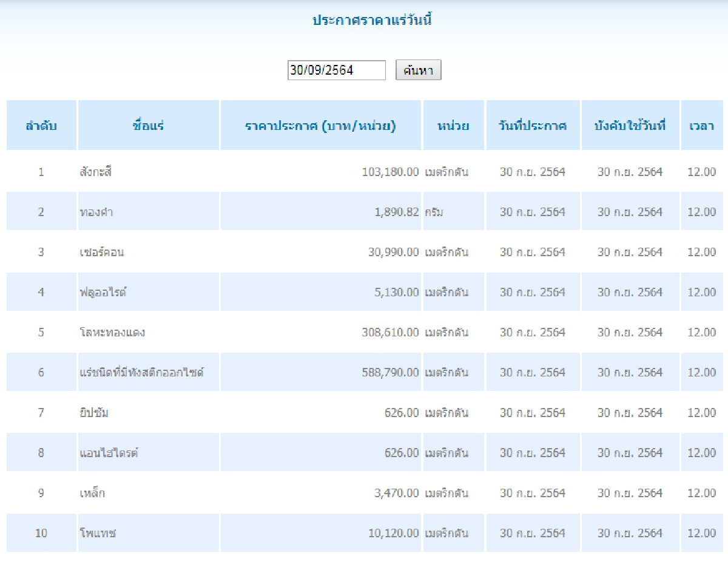Screen dimensions: 728x564
Task: Click announcement date in ยิปซัม row
Action: pos(533,412)
